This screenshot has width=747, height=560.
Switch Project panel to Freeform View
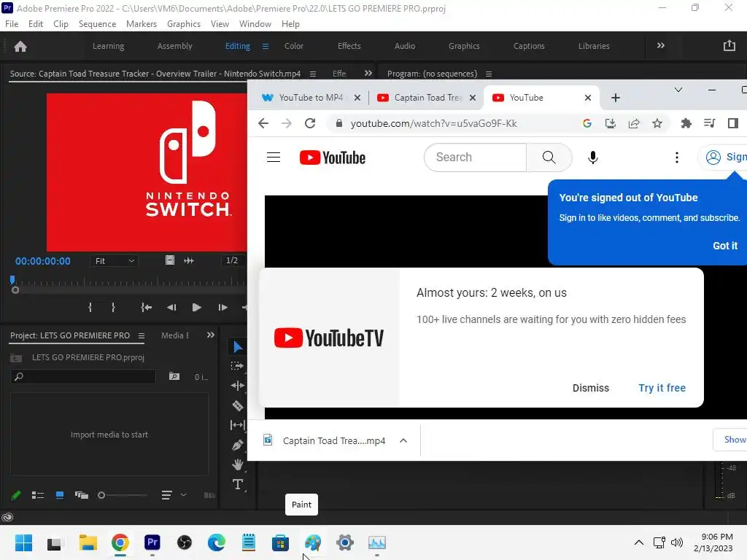tap(82, 495)
